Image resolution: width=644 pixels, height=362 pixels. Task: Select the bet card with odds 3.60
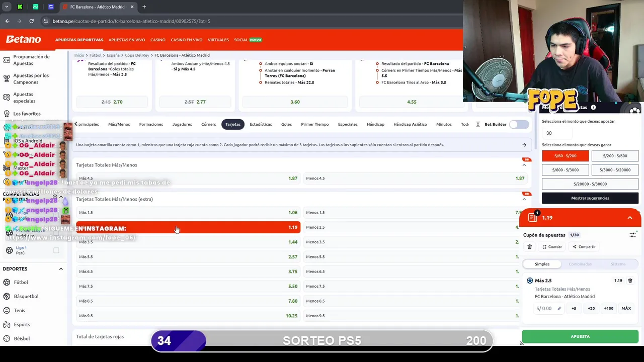295,102
